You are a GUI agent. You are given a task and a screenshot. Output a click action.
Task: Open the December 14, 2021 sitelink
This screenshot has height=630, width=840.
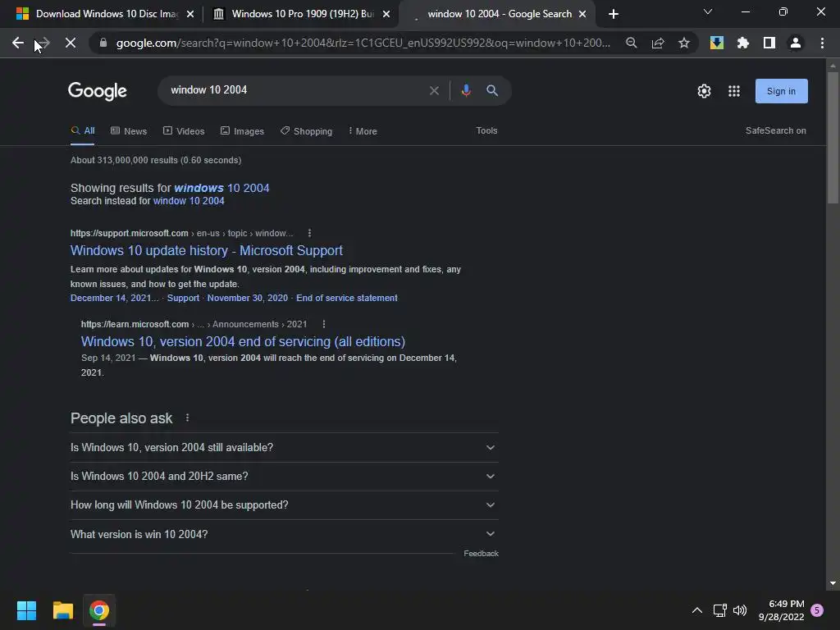tap(115, 298)
